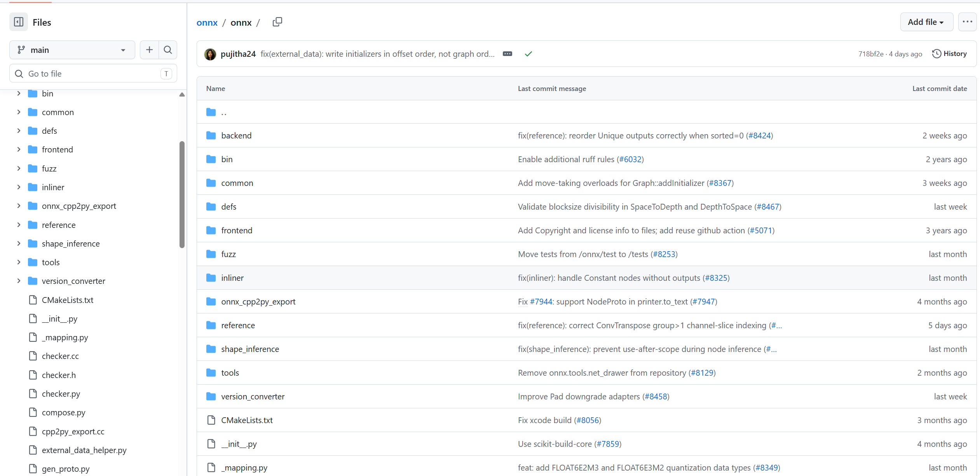Click the green checkmark status icon
The image size is (980, 476).
(x=528, y=54)
